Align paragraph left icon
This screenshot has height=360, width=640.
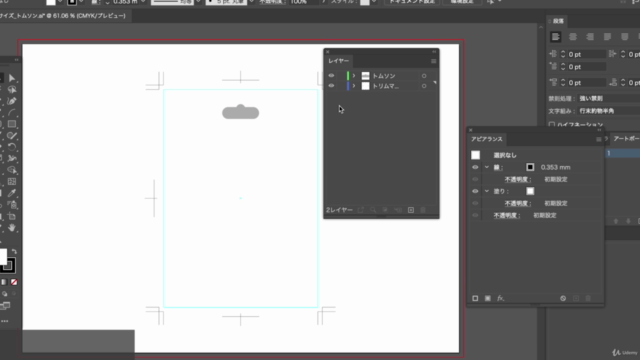(556, 37)
